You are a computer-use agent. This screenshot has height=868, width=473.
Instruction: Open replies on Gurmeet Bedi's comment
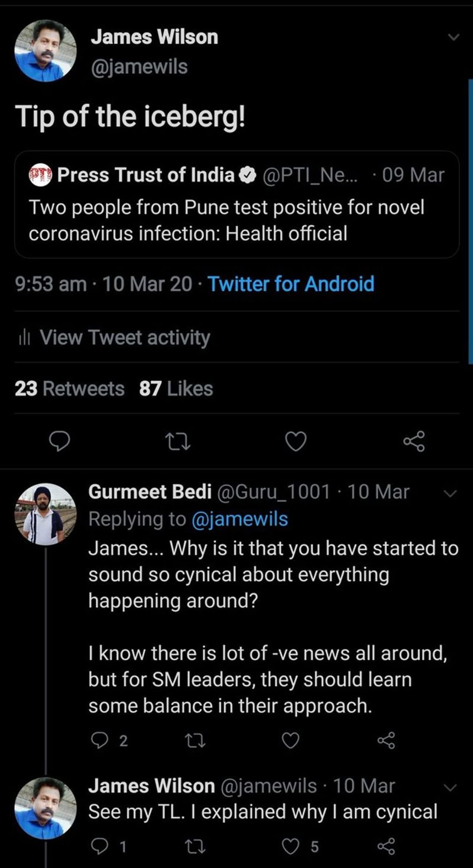99,741
